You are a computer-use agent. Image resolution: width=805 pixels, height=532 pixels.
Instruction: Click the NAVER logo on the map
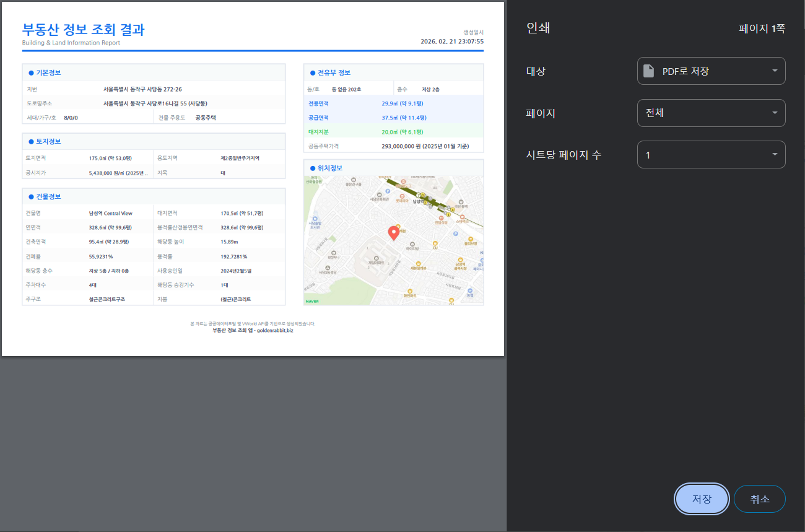click(312, 300)
